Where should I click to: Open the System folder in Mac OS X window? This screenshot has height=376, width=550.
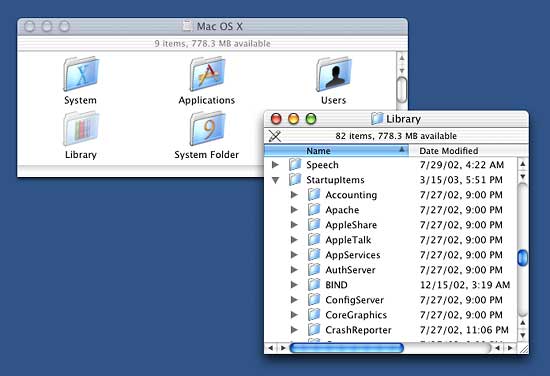81,74
